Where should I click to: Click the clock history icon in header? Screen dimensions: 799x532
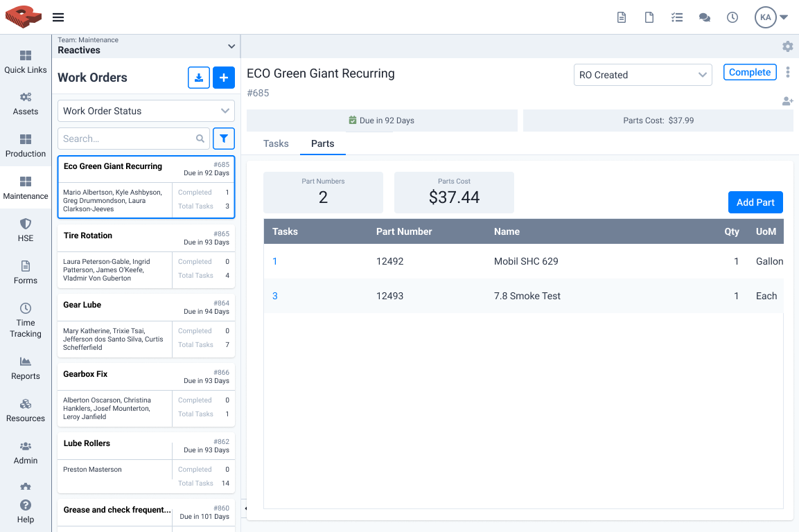732,17
